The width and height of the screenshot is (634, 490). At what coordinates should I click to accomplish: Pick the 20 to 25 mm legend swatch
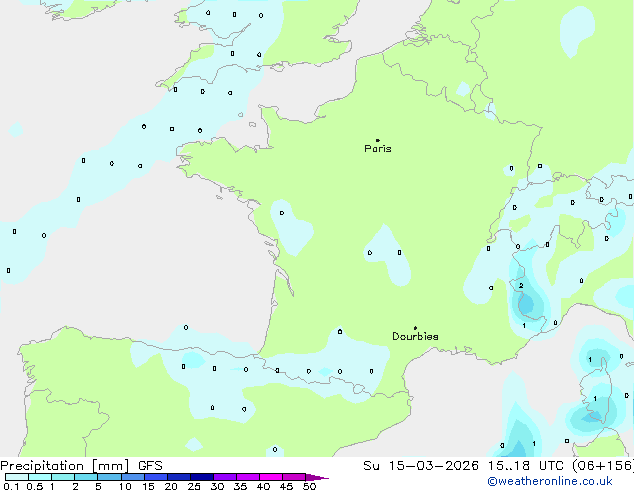click(179, 477)
